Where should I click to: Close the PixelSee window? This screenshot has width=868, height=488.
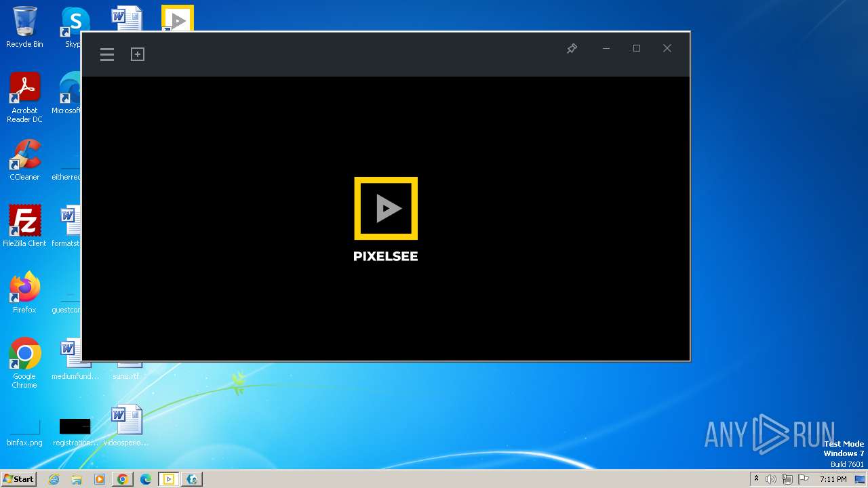click(x=667, y=48)
